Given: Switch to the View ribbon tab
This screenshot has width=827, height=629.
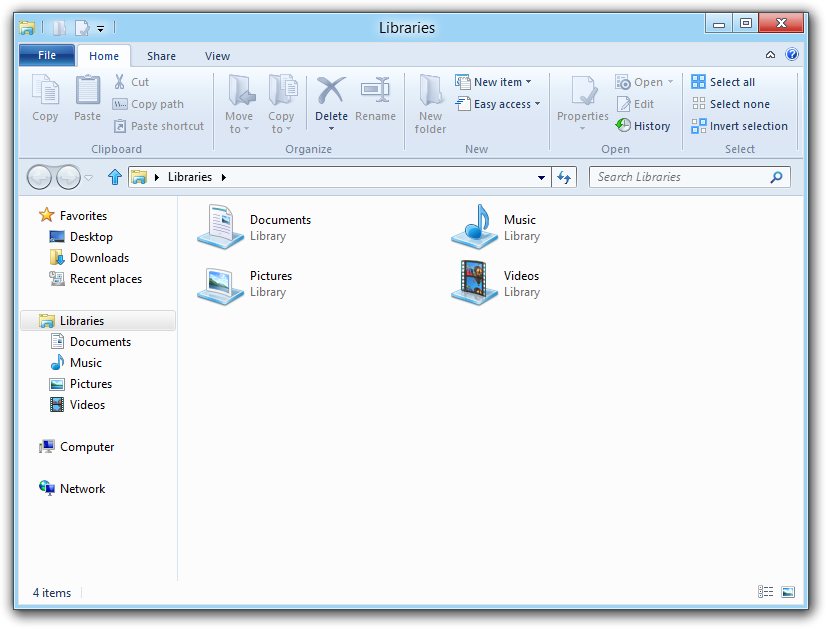Looking at the screenshot, I should coord(217,56).
